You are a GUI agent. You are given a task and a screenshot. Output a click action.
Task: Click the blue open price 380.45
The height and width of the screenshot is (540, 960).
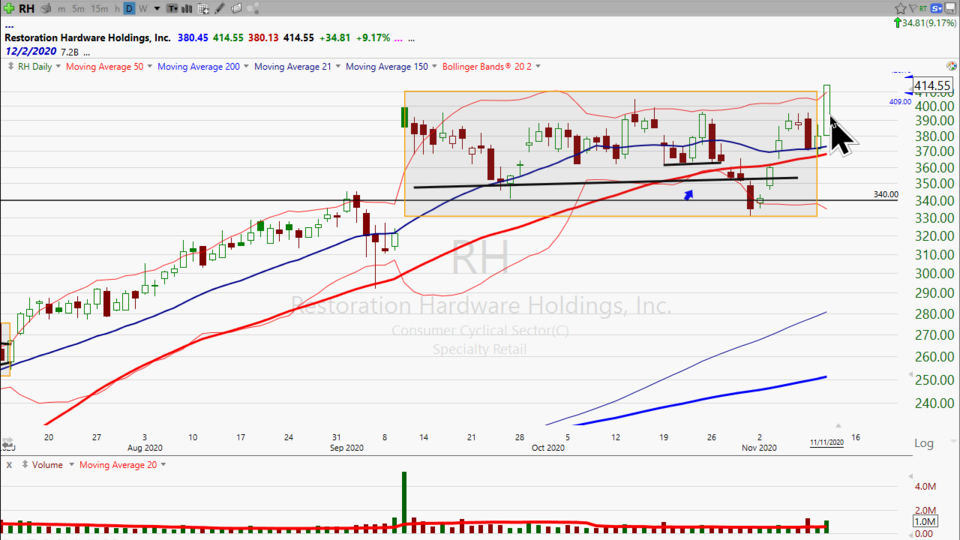point(193,38)
